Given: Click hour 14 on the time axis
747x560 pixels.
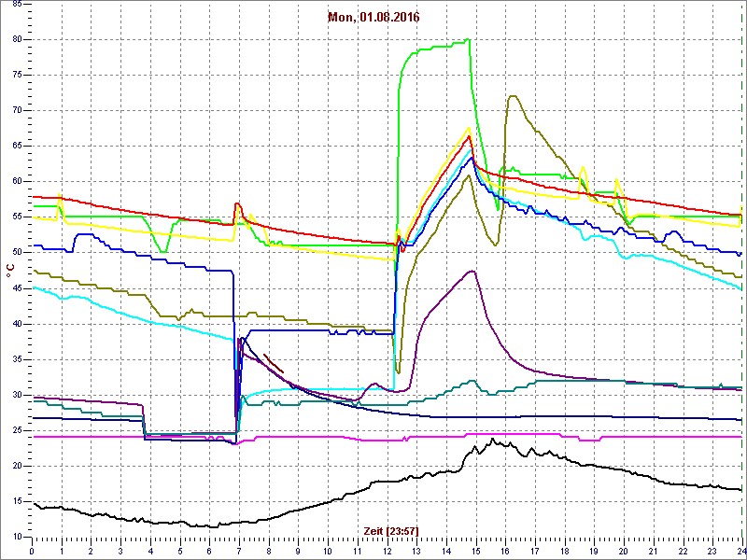Looking at the screenshot, I should [x=446, y=551].
